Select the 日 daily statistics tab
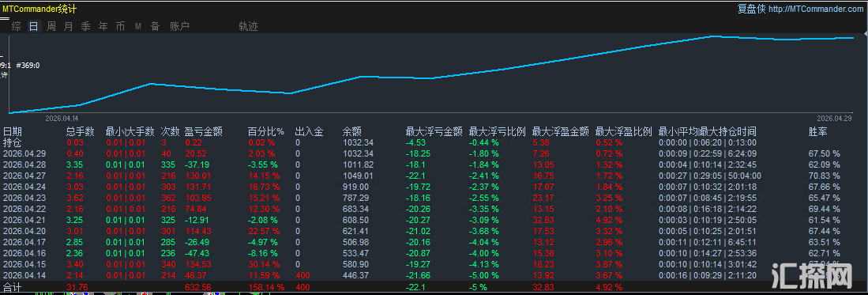 pos(34,26)
